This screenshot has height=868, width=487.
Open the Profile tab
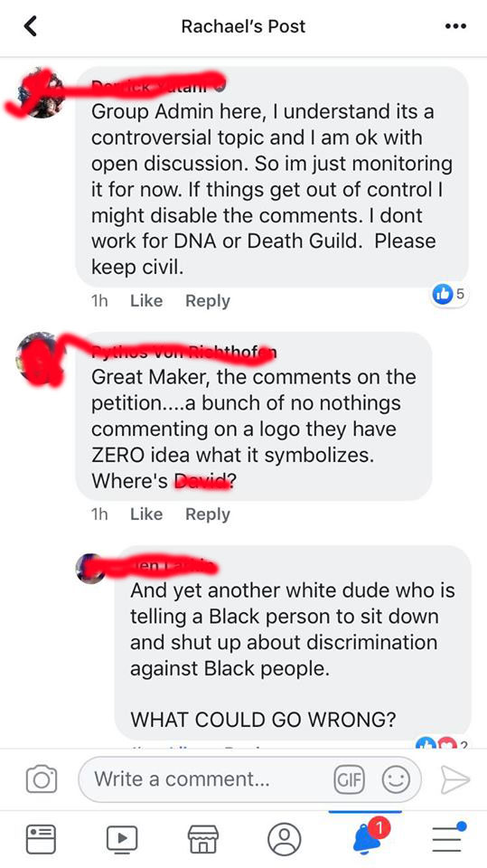tap(285, 839)
